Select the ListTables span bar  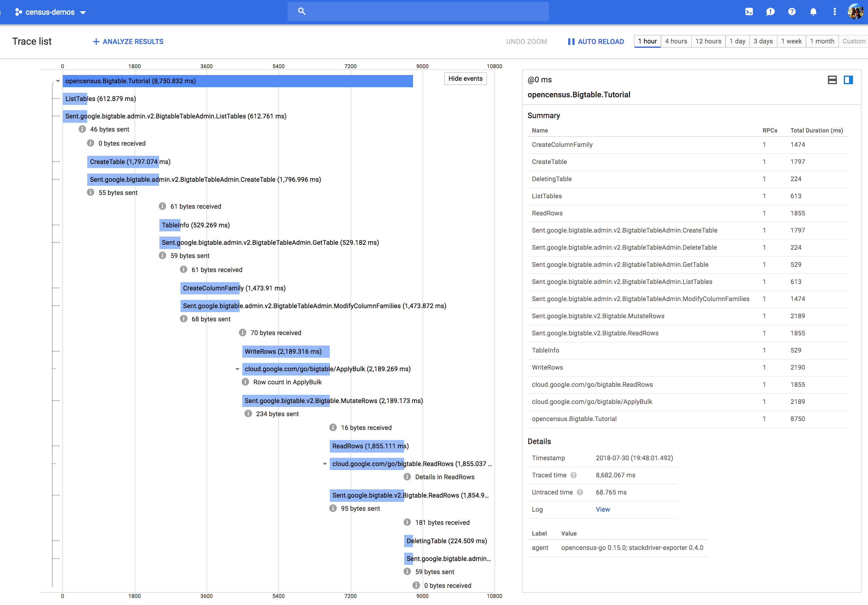pyautogui.click(x=75, y=99)
